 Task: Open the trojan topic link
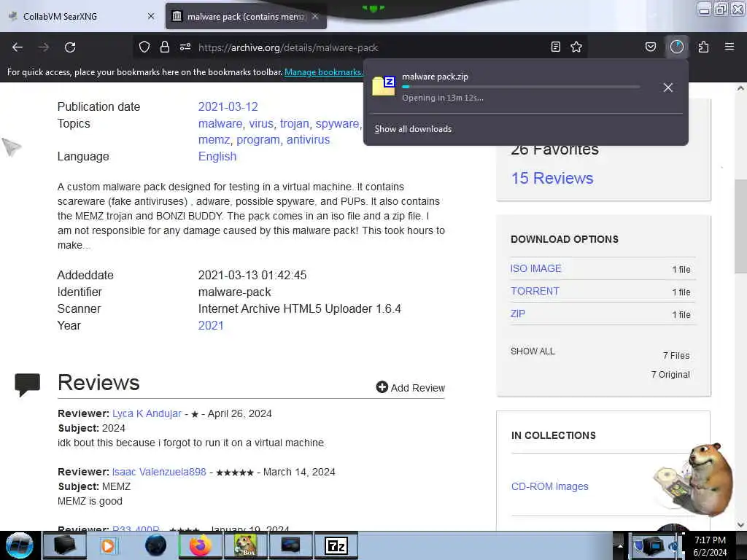[x=295, y=124]
